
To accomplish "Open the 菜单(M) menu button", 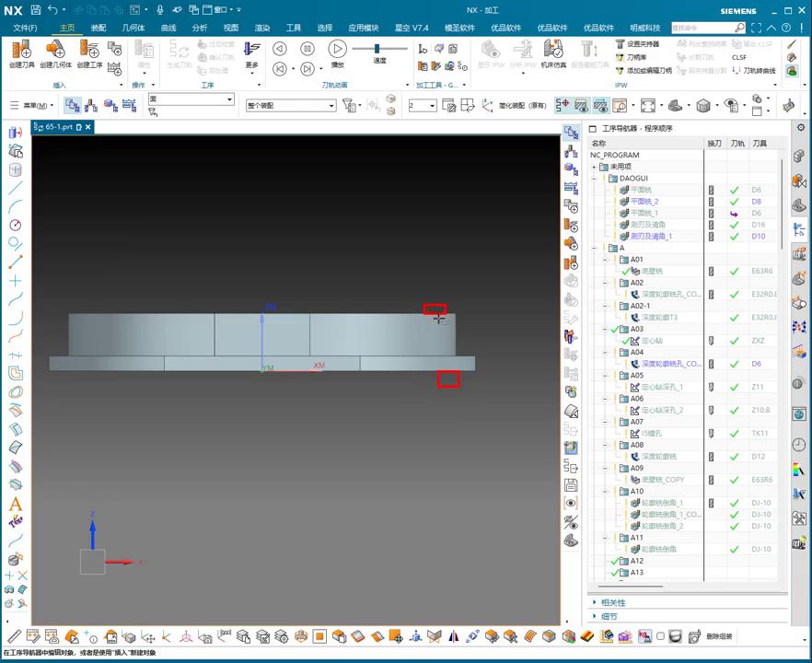I will coord(37,106).
